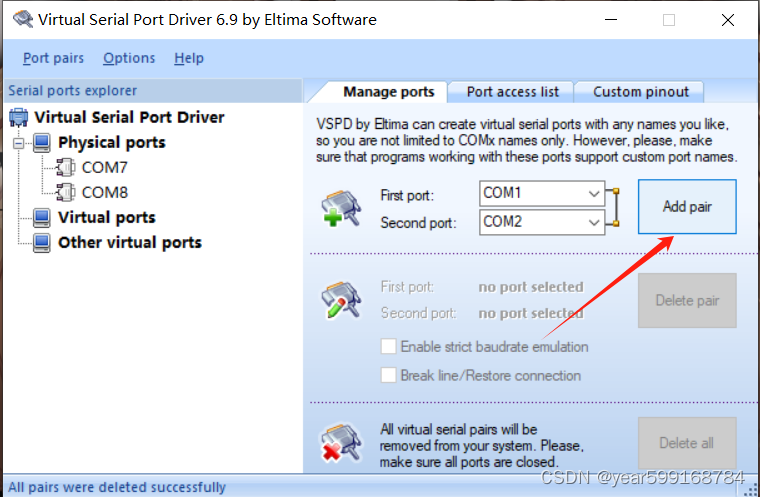Click the Delete pair button

click(x=687, y=300)
